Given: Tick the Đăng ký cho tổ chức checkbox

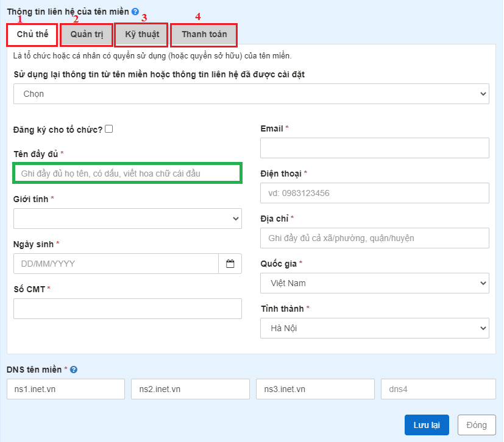Looking at the screenshot, I should pos(109,129).
